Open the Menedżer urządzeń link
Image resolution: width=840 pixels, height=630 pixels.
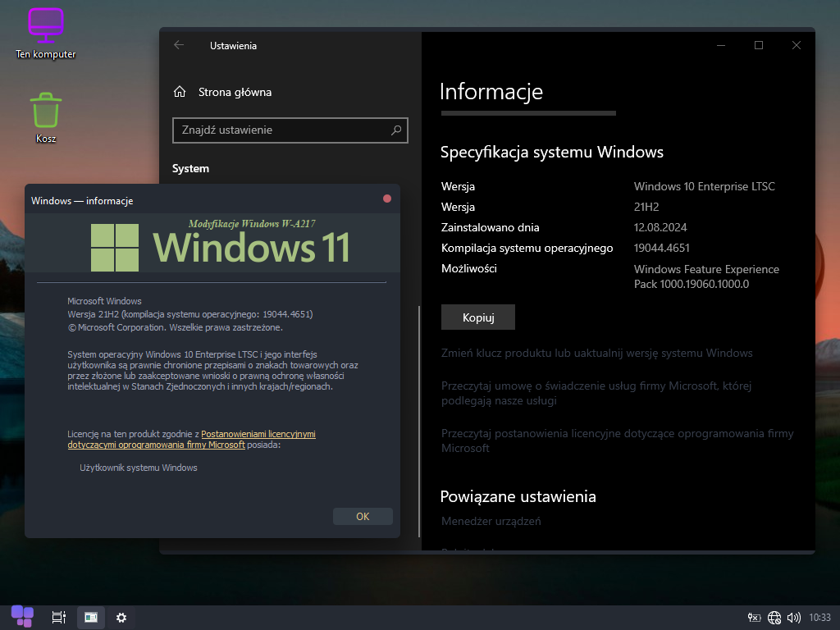point(491,521)
